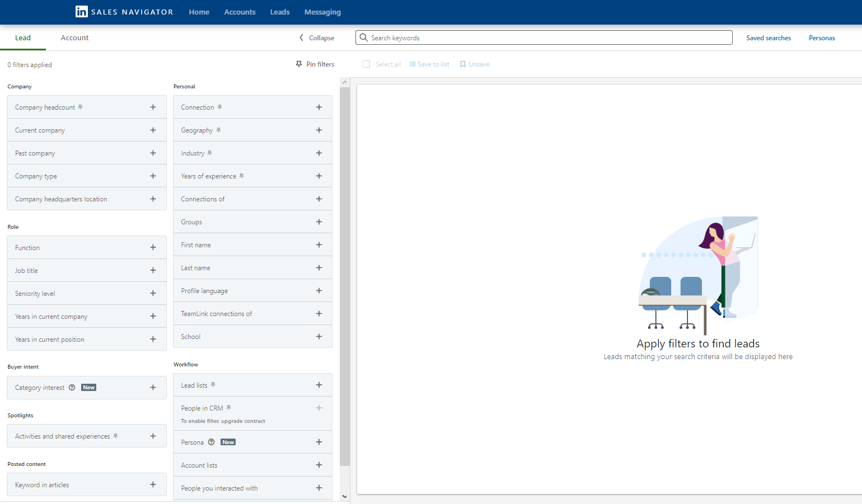
Task: Click the plus icon for School
Action: coord(319,336)
